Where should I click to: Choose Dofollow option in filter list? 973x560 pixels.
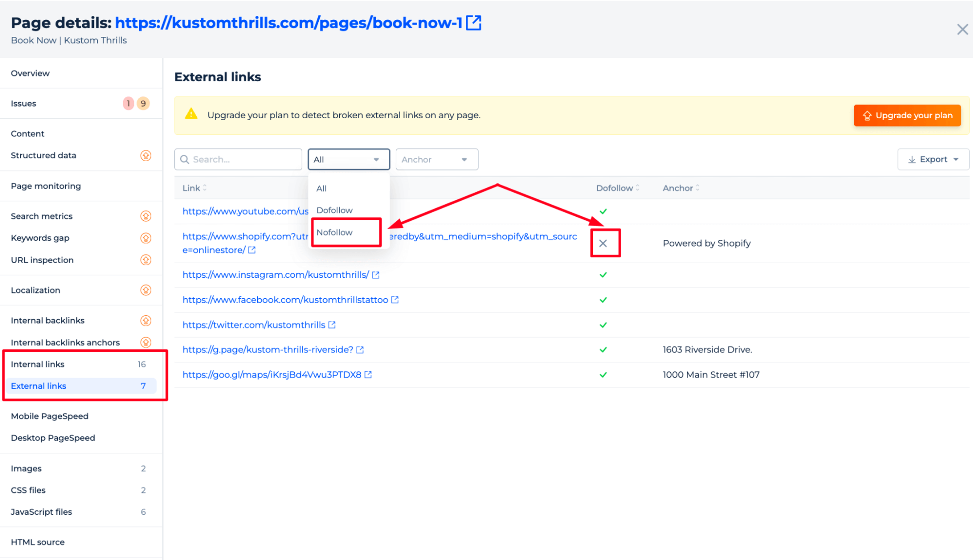point(349,210)
